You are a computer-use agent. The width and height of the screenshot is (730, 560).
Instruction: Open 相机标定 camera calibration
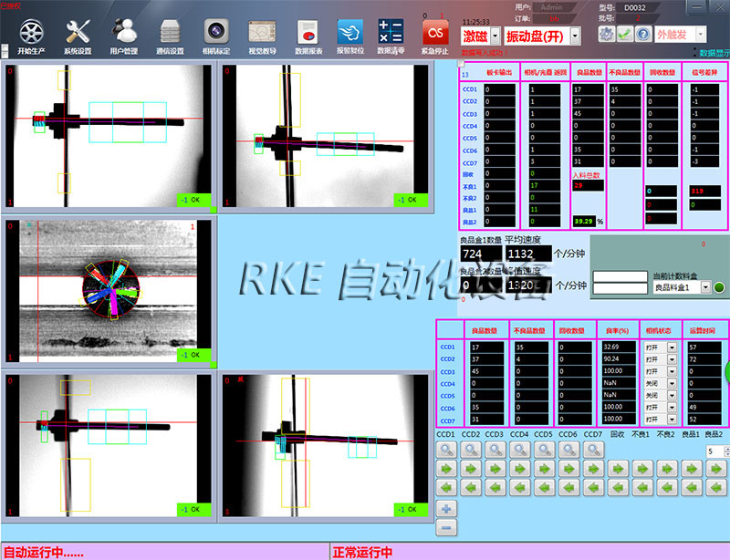point(216,34)
